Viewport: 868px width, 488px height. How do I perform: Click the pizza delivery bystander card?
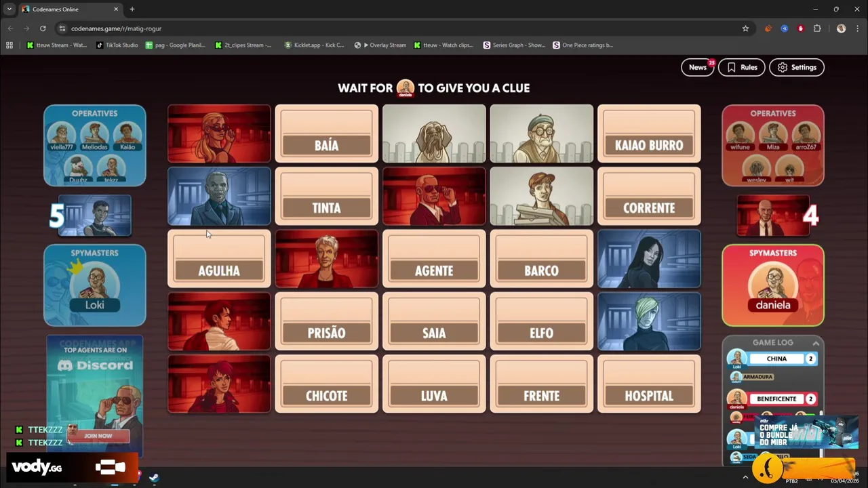pos(541,196)
